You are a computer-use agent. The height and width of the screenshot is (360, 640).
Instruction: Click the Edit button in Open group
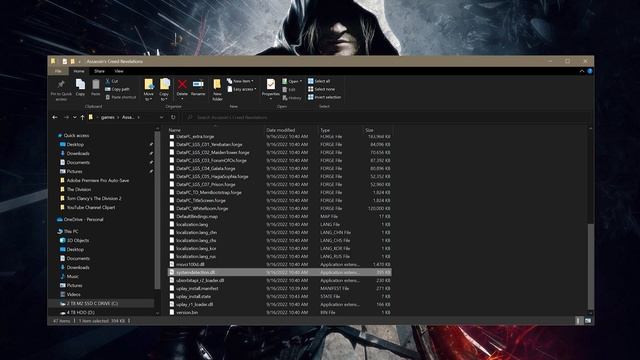coord(289,89)
